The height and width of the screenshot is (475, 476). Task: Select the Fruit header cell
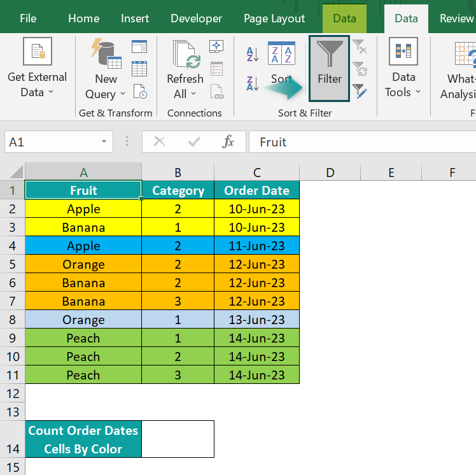pyautogui.click(x=83, y=190)
